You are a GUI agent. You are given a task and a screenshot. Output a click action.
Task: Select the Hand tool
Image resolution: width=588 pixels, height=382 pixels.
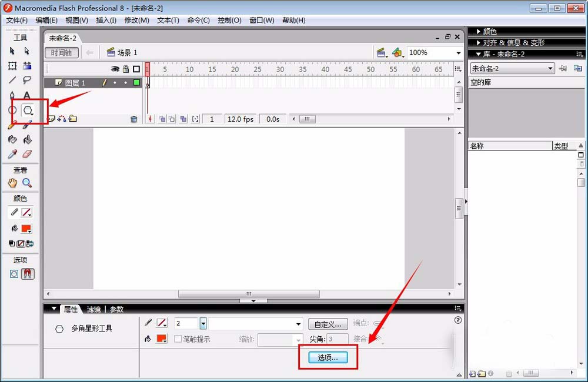[12, 183]
